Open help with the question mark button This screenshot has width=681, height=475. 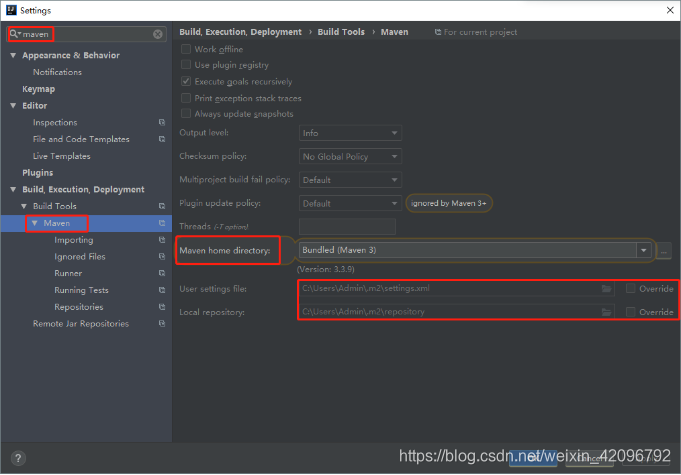[x=18, y=458]
